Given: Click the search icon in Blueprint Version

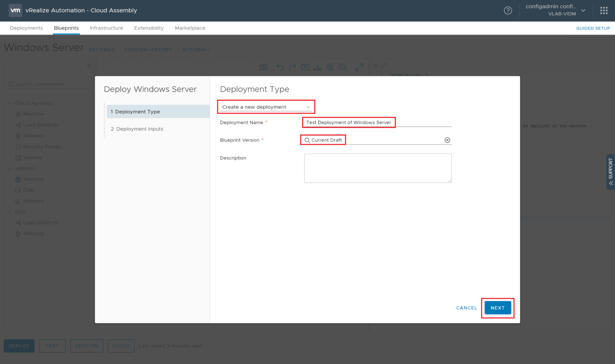Looking at the screenshot, I should (307, 140).
